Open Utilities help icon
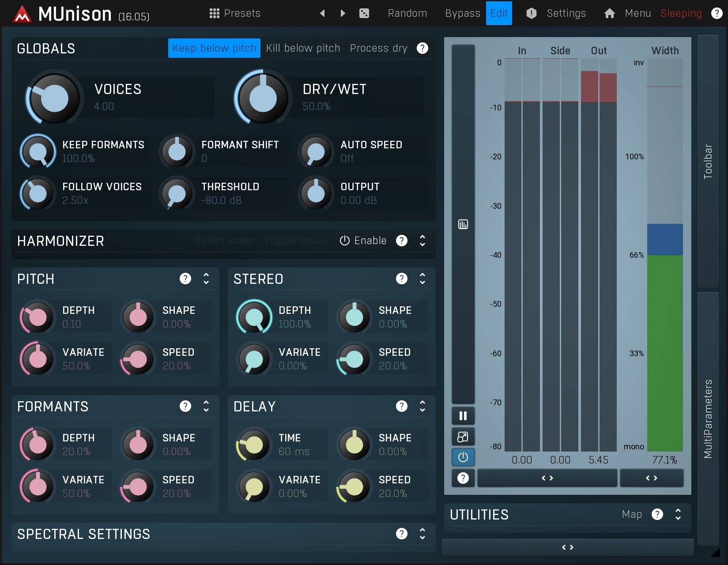 pos(657,514)
